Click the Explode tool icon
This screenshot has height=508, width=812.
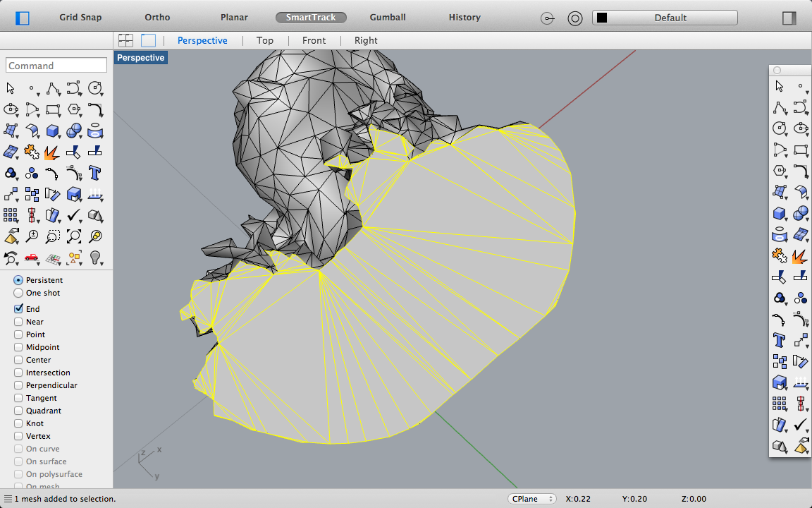click(x=51, y=152)
